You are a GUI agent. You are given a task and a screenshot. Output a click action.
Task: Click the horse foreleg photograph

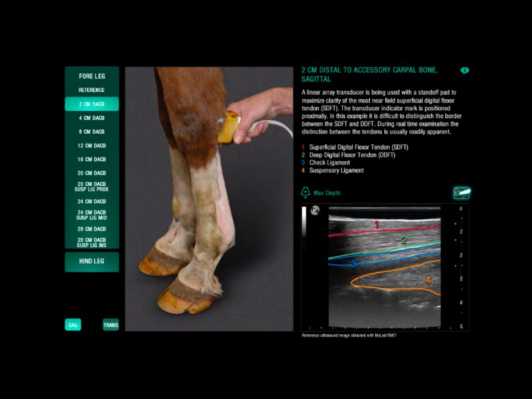point(209,199)
